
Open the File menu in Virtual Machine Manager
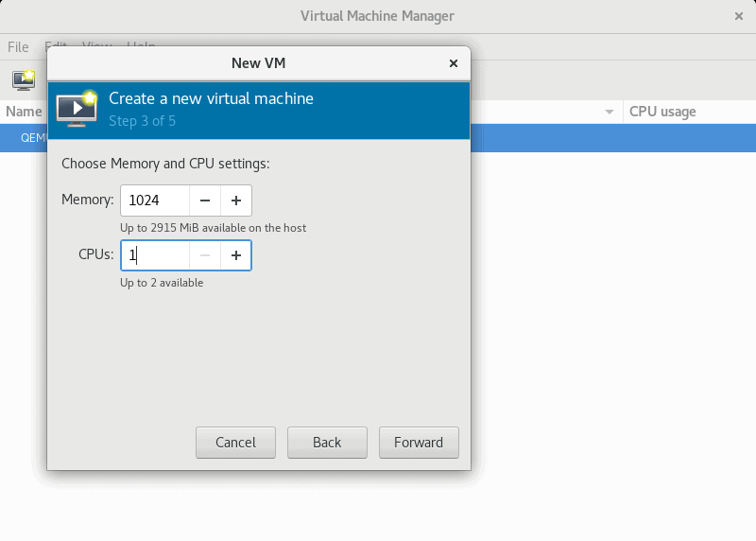tap(18, 47)
